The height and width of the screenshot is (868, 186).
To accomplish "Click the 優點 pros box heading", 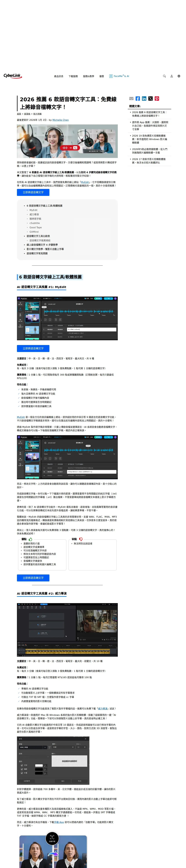I will click(x=27, y=539).
